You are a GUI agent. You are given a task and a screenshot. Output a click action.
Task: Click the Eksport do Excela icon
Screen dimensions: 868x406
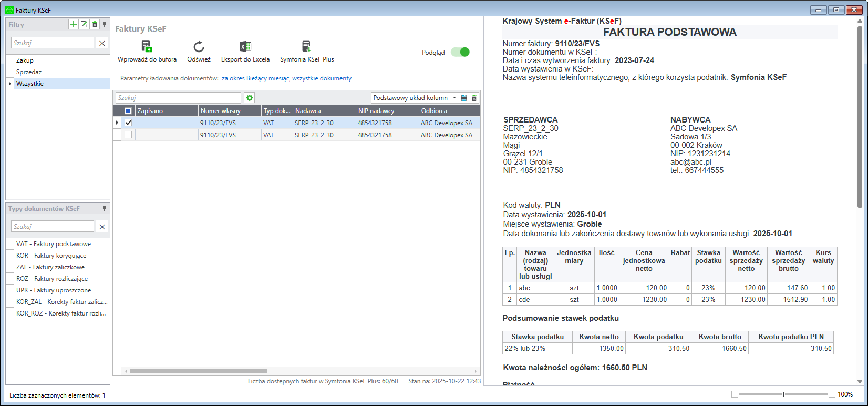245,47
